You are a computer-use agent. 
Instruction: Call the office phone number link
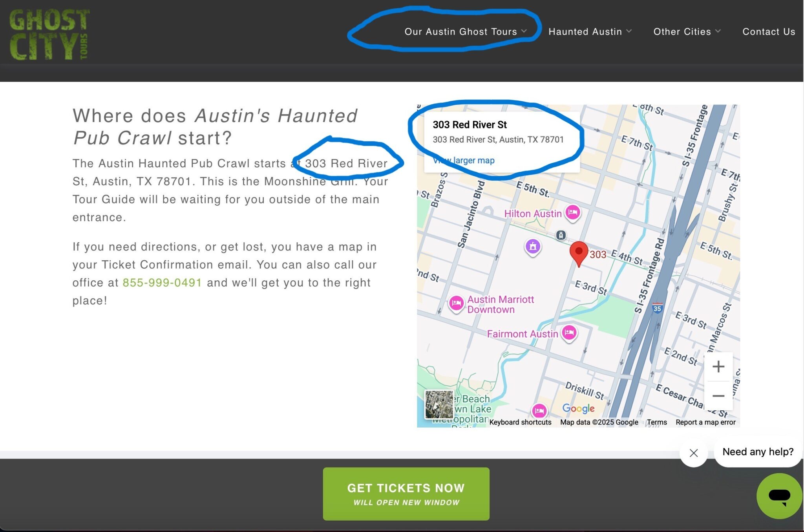[x=162, y=282]
